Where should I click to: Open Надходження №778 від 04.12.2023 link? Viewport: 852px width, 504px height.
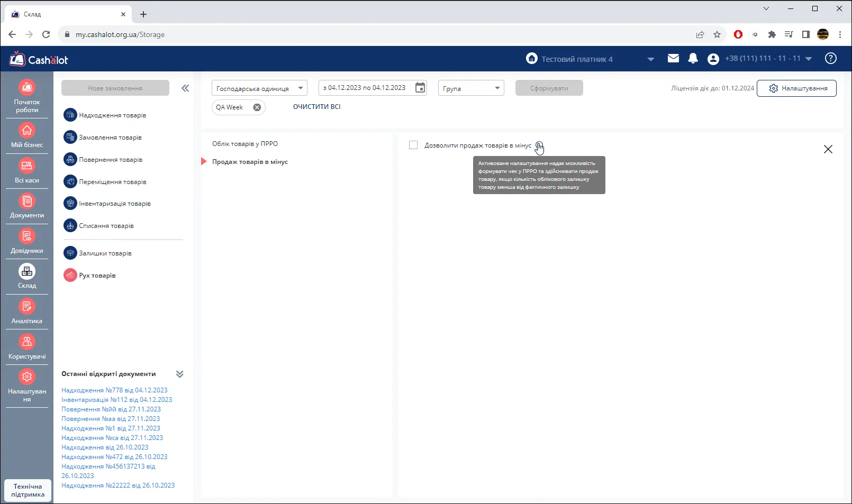[114, 390]
